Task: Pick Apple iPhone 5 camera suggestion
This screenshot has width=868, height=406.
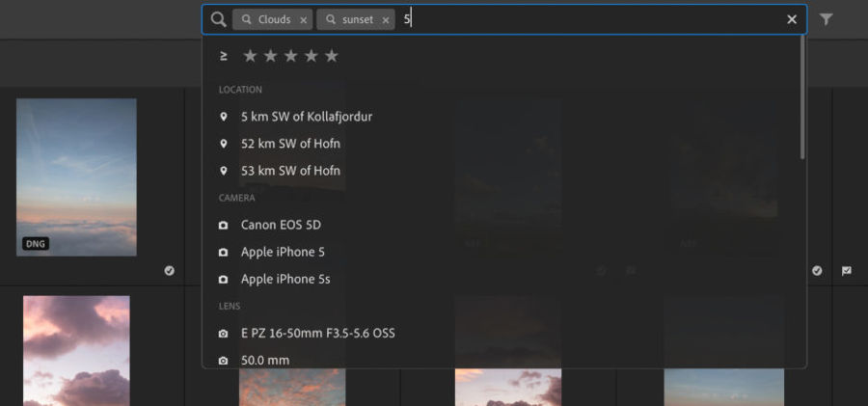Action: coord(283,252)
